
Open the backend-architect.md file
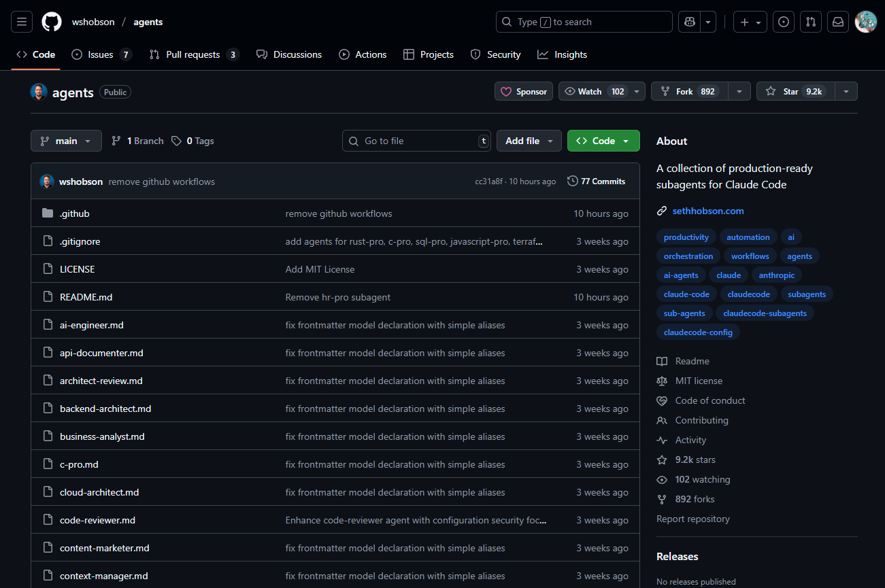(105, 409)
